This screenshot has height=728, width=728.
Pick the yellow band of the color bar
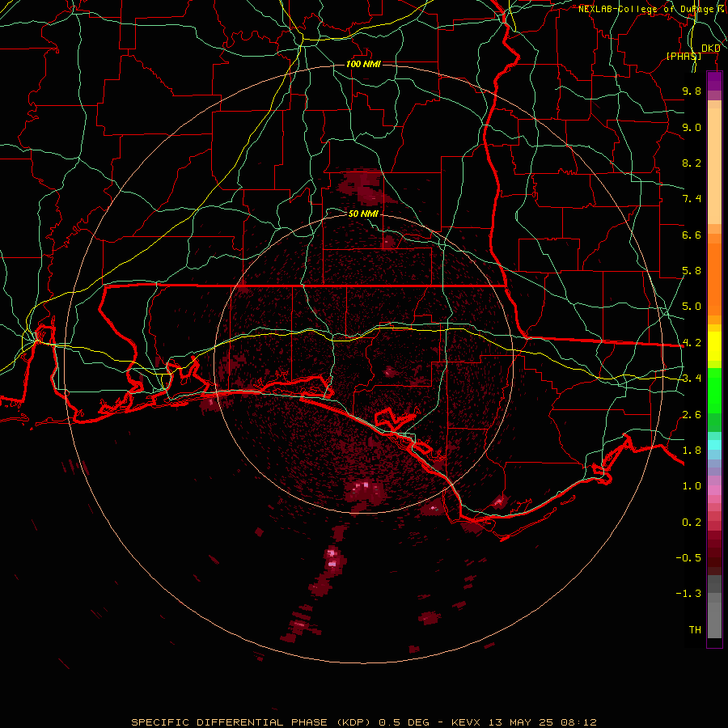pyautogui.click(x=714, y=346)
